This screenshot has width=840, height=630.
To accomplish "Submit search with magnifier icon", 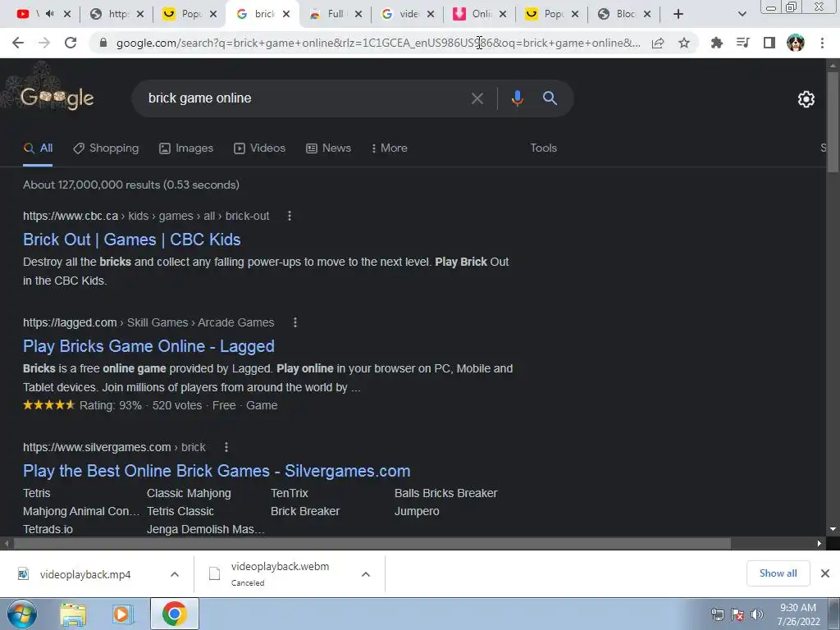I will (550, 98).
